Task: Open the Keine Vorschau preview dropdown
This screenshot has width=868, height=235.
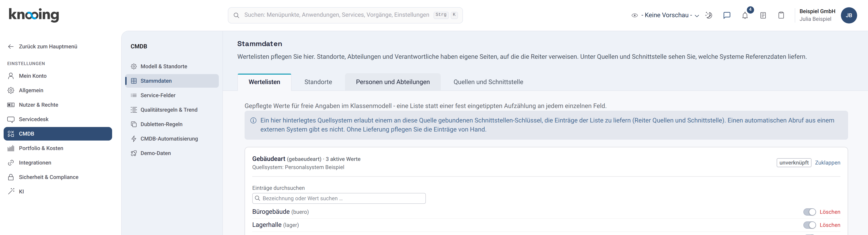Action: coord(665,15)
